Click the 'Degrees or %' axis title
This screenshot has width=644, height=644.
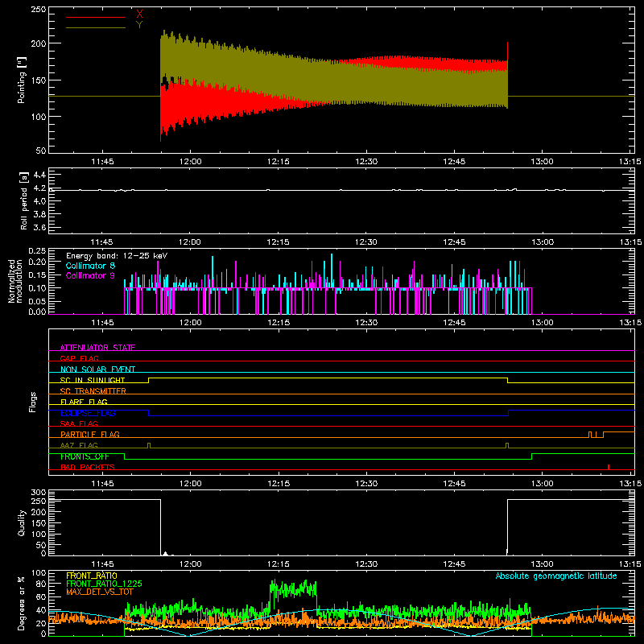coord(22,603)
